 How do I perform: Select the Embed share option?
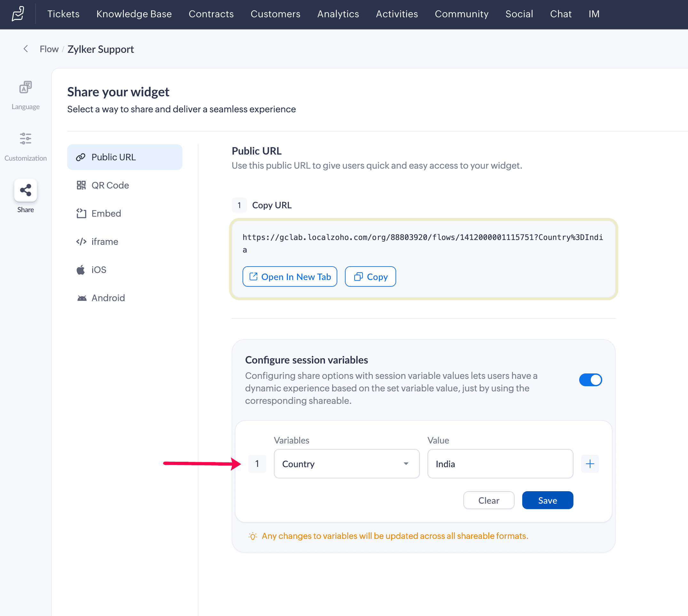(106, 213)
